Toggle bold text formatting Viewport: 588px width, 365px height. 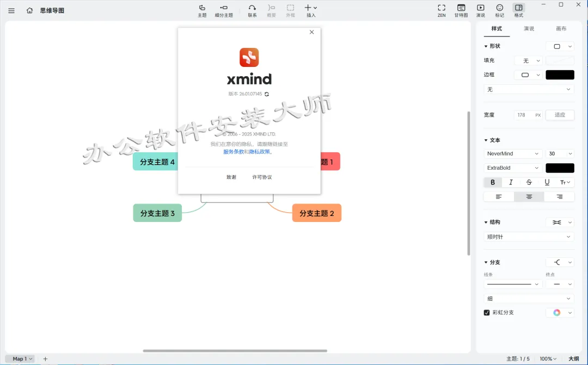pos(493,182)
